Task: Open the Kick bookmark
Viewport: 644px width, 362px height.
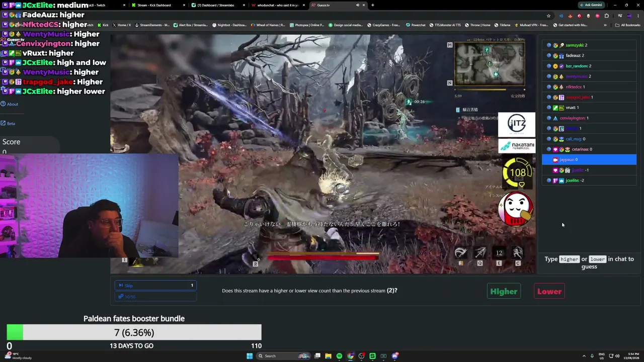Action: coord(103,25)
